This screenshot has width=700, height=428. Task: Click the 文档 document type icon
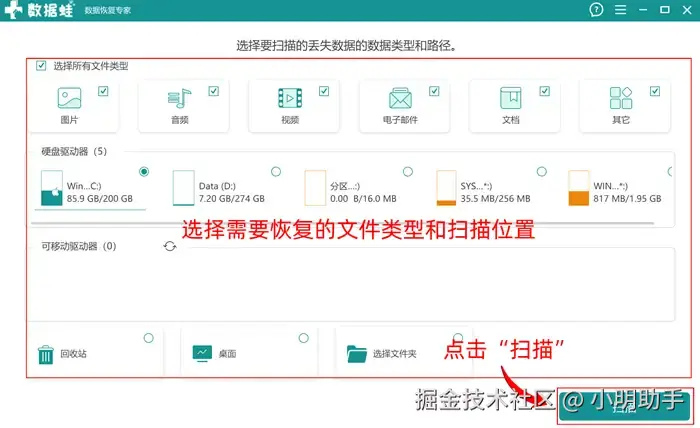tap(510, 98)
